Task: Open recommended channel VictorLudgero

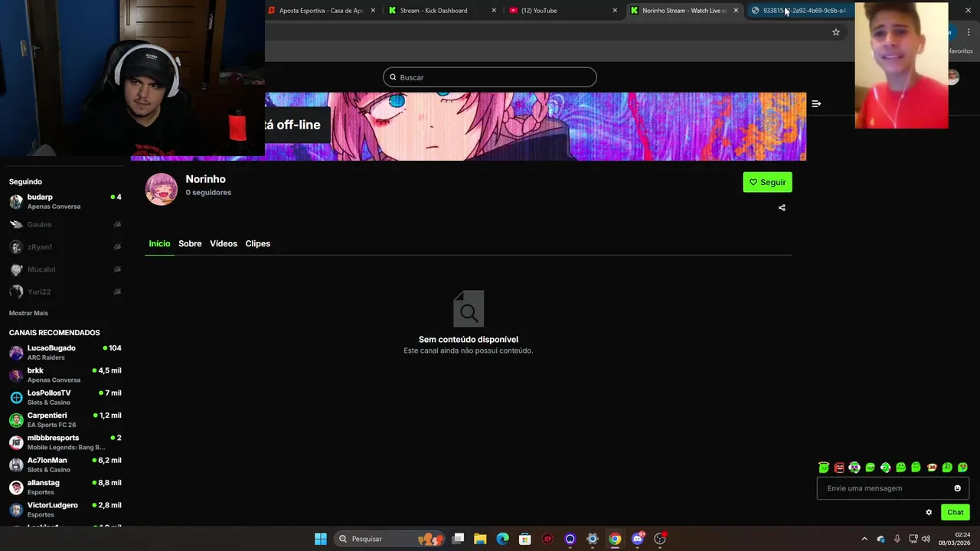Action: 65,510
